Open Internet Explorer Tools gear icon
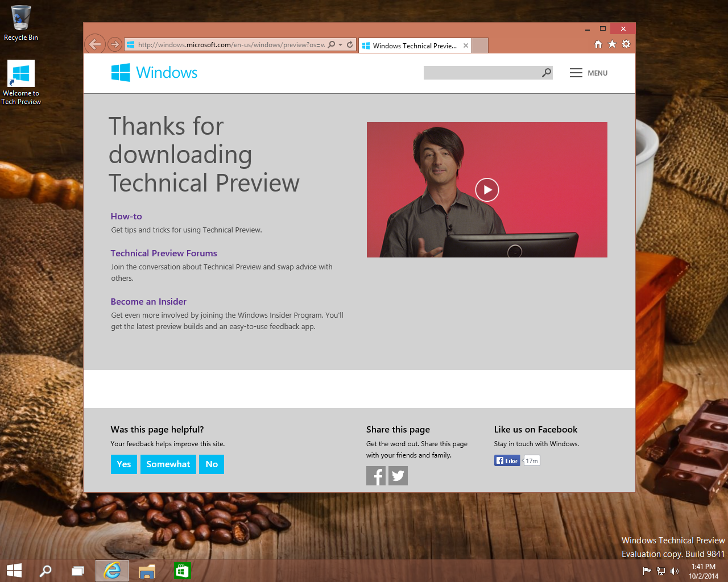 (626, 44)
